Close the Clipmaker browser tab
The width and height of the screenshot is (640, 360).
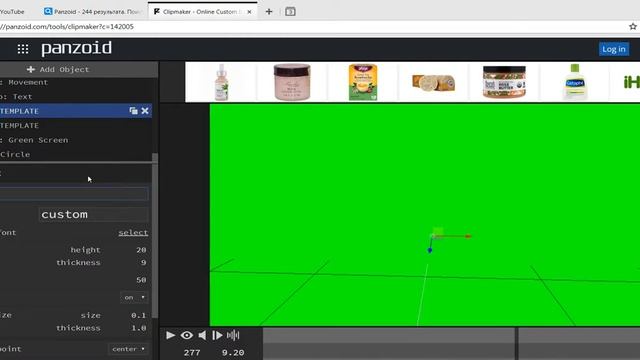click(249, 12)
